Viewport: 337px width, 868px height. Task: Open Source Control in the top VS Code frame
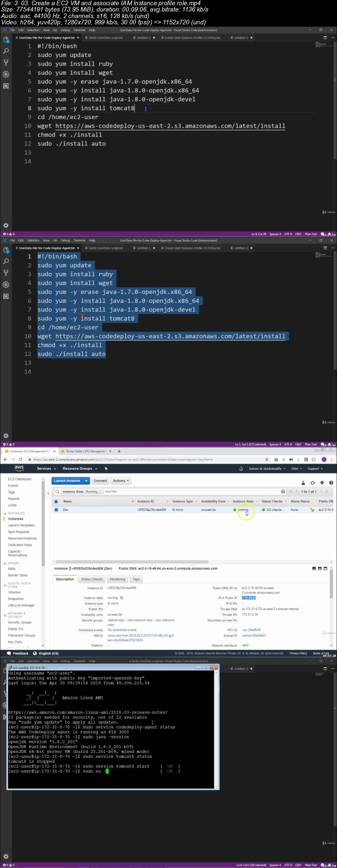pyautogui.click(x=6, y=63)
